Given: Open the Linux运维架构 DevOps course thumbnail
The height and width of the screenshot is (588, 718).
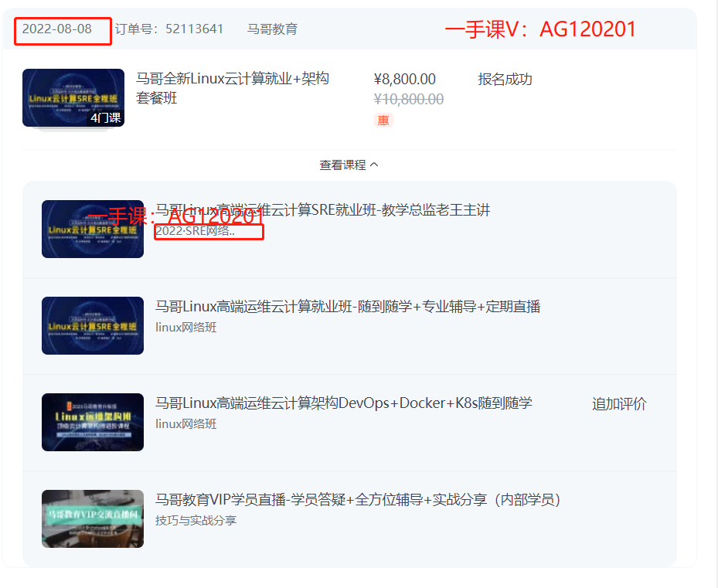Looking at the screenshot, I should click(x=93, y=422).
